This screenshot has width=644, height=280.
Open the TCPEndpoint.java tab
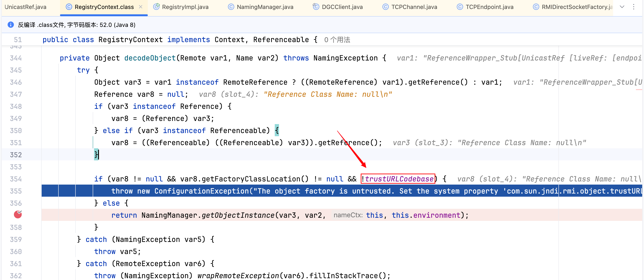coord(489,7)
